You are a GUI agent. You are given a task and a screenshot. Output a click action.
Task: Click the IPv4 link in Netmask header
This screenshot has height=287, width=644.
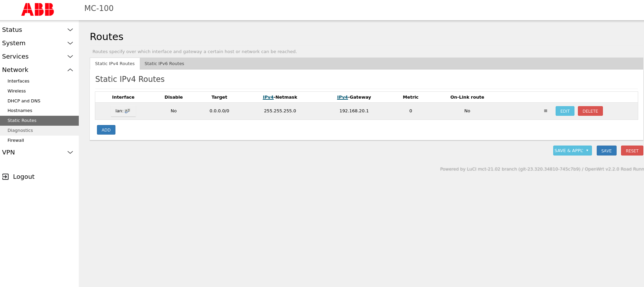pyautogui.click(x=268, y=97)
